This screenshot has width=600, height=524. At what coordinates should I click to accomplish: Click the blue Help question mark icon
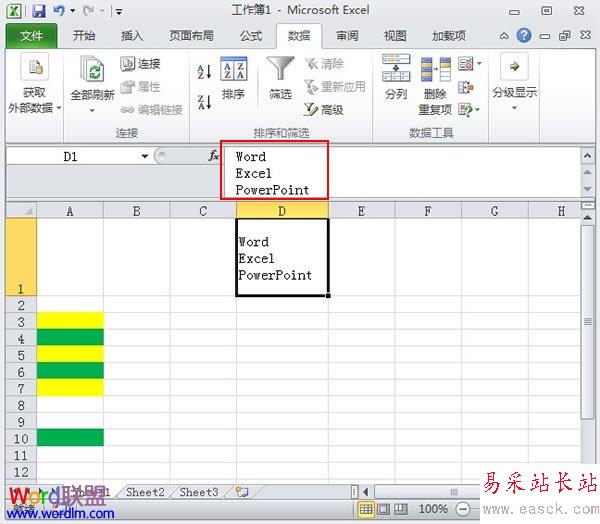[x=524, y=36]
